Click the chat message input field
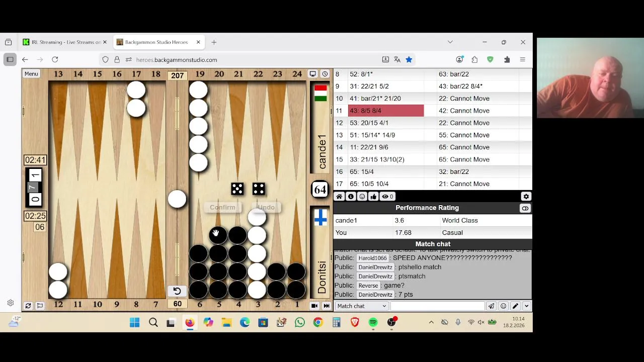644x362 pixels. tap(438, 306)
